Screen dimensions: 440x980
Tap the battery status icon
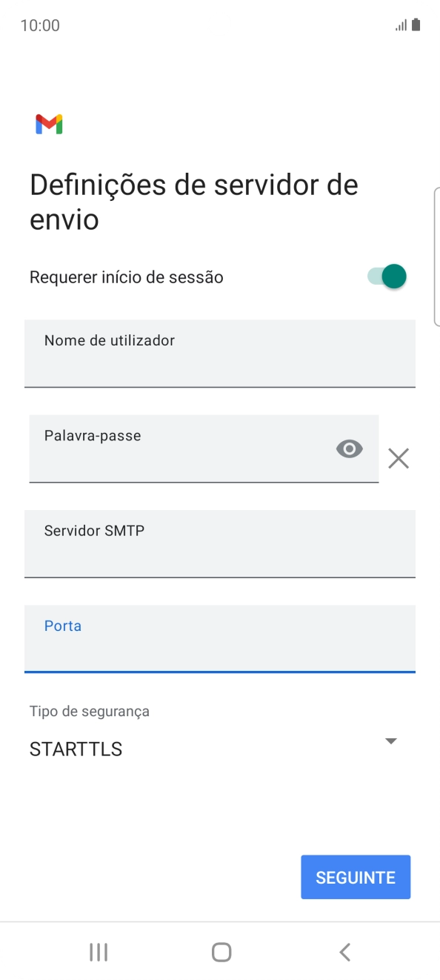[415, 24]
